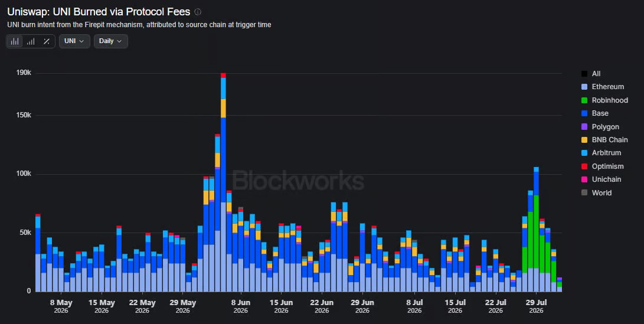The image size is (644, 324).
Task: Click the info icon beside chart title
Action: (x=198, y=12)
